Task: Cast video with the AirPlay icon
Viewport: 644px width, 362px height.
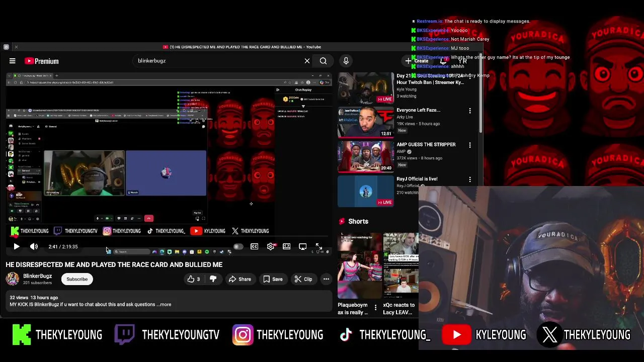Action: point(302,246)
